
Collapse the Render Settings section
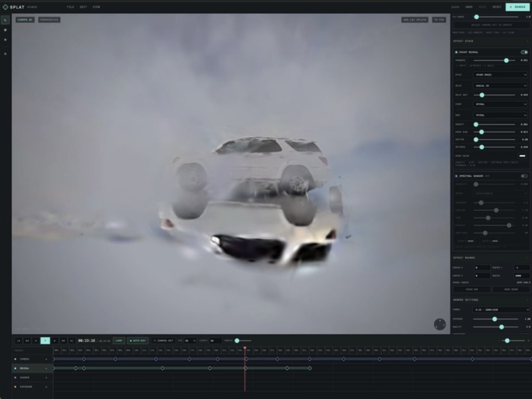click(x=527, y=300)
